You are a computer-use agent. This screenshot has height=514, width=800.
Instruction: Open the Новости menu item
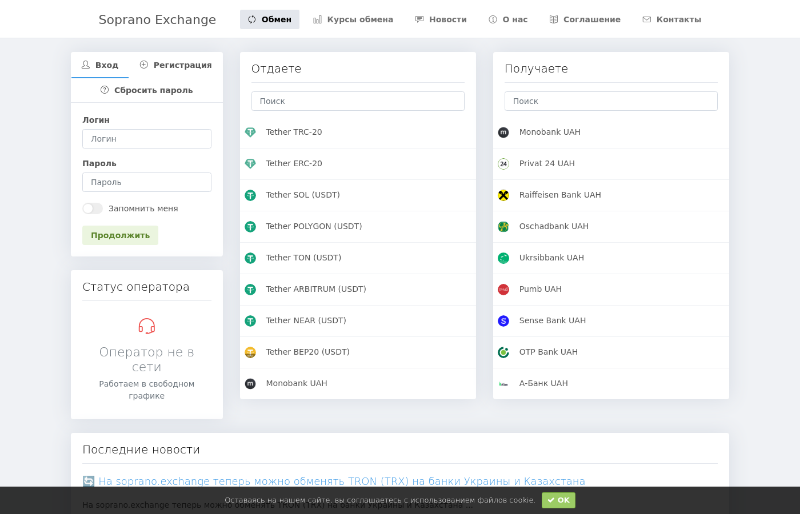pos(440,19)
